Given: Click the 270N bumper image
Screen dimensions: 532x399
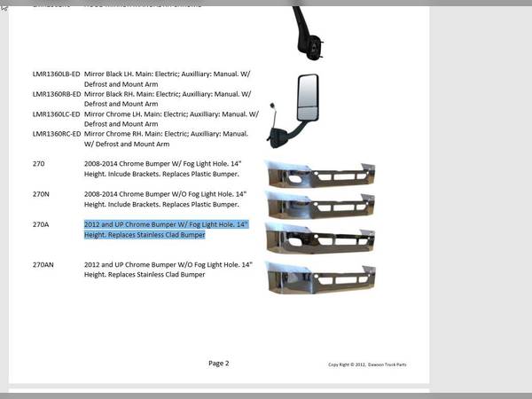Looking at the screenshot, I should (x=319, y=205).
